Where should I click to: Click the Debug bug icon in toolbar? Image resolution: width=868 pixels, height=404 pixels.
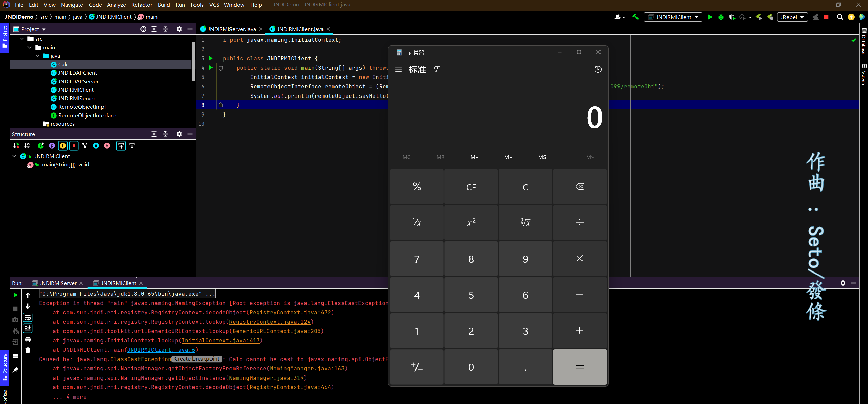pos(721,17)
